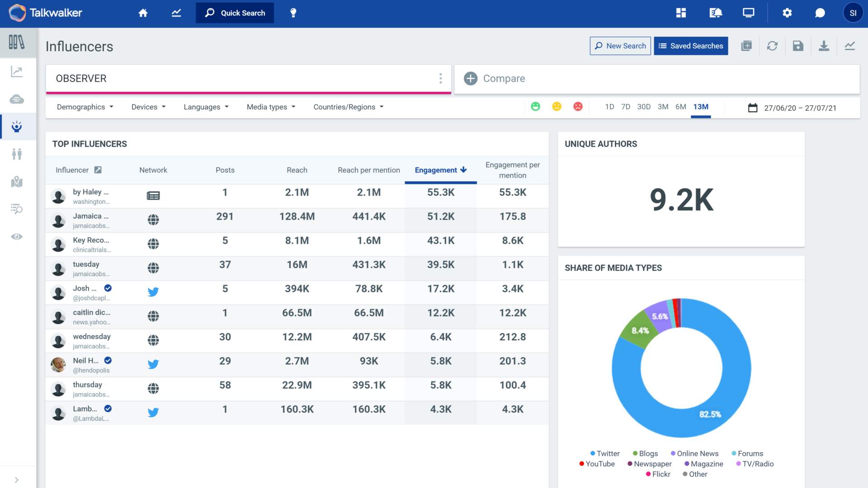The width and height of the screenshot is (868, 488).
Task: Open the chat bubble icon
Action: click(820, 13)
